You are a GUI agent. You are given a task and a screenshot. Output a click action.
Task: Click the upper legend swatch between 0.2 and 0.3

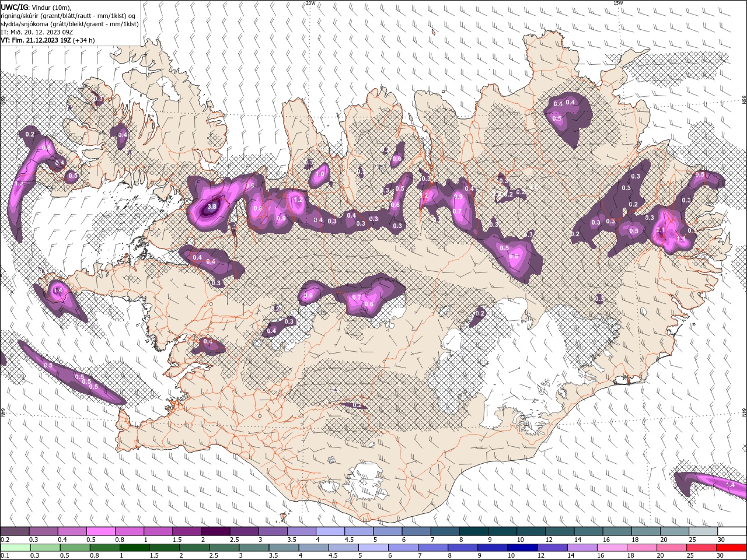(15, 531)
